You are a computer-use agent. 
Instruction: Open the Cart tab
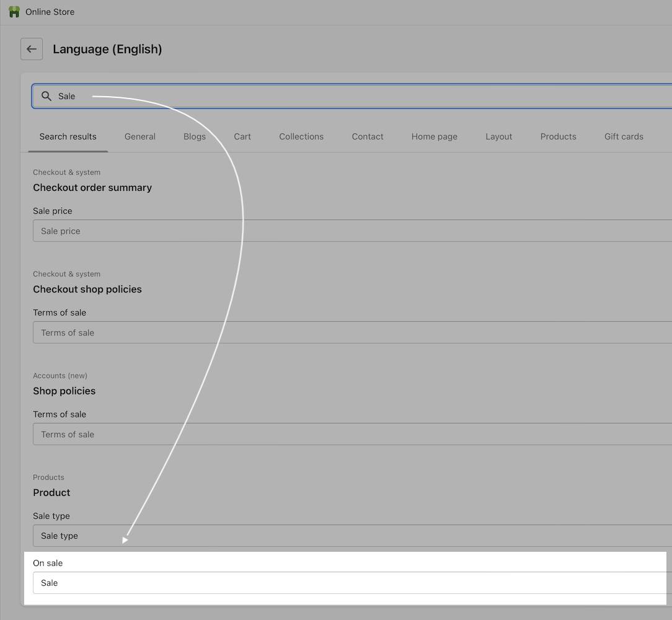point(242,136)
